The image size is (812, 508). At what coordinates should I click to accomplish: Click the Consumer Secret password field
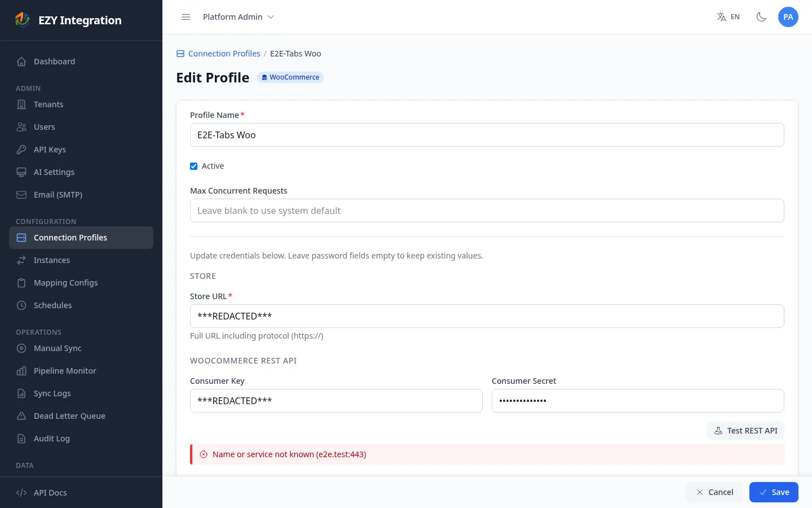(x=638, y=401)
